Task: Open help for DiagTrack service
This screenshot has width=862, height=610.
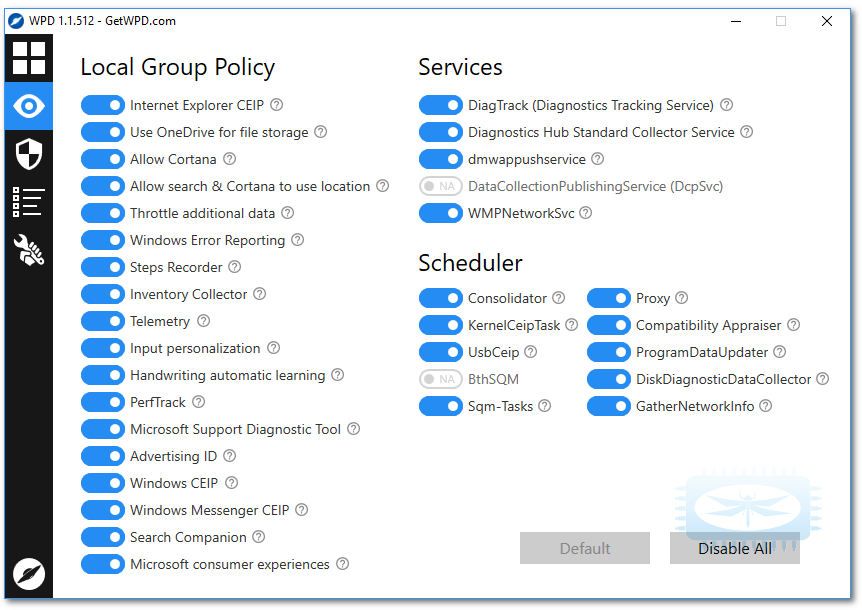Action: tap(727, 104)
